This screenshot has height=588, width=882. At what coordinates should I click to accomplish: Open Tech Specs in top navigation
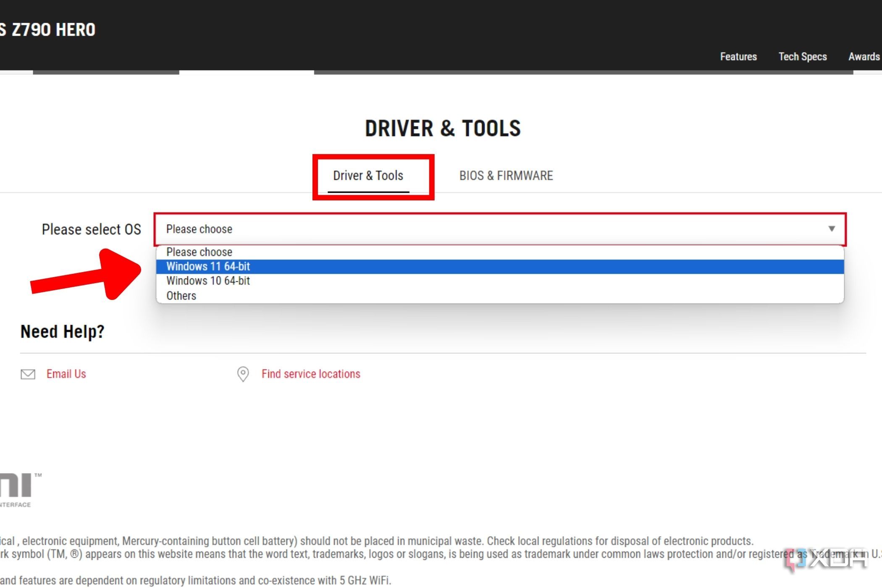(802, 57)
